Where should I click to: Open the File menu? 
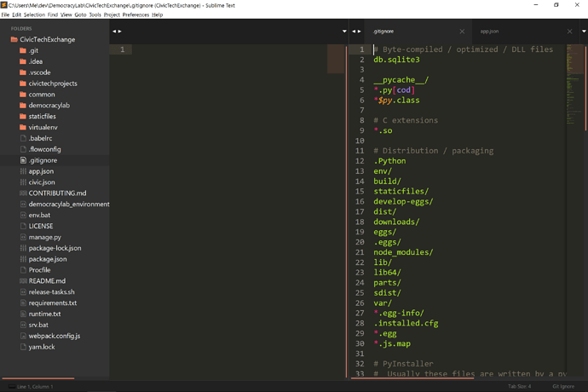pos(5,15)
